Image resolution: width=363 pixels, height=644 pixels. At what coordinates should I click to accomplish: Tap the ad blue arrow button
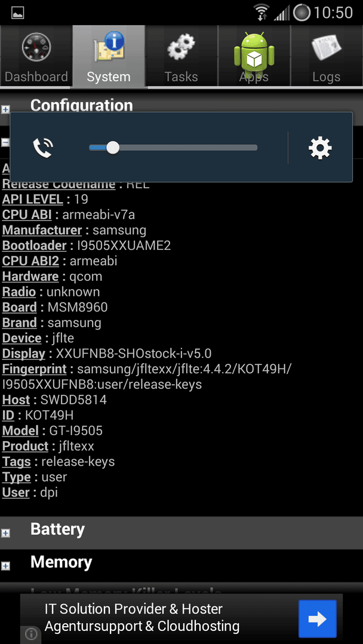[x=318, y=619]
